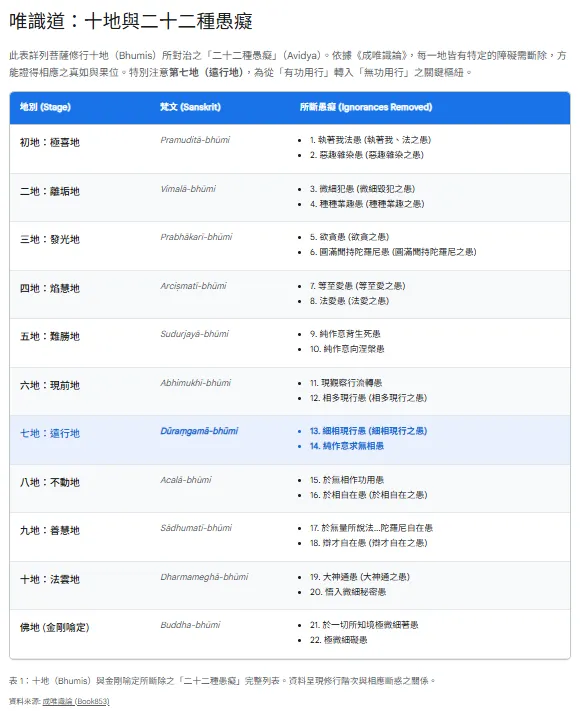Image resolution: width=587 pixels, height=711 pixels.
Task: Click list item 22. 極微細礙愚
Action: pyautogui.click(x=339, y=640)
